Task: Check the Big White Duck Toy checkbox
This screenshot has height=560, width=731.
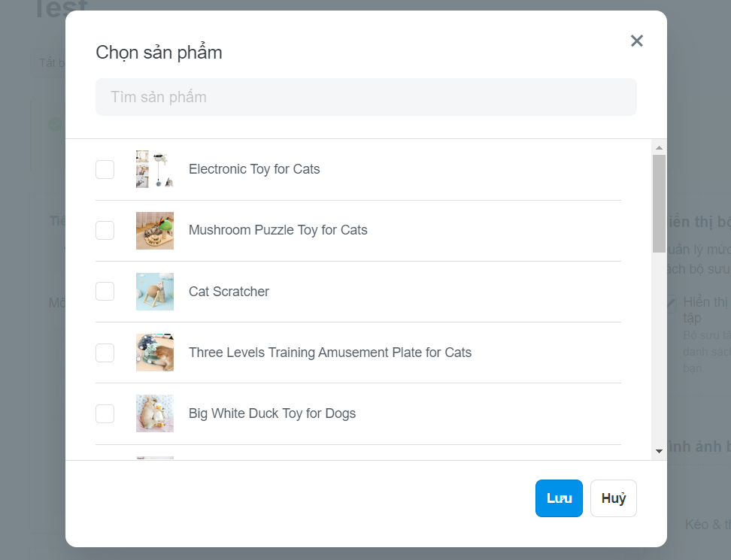Action: pos(105,413)
